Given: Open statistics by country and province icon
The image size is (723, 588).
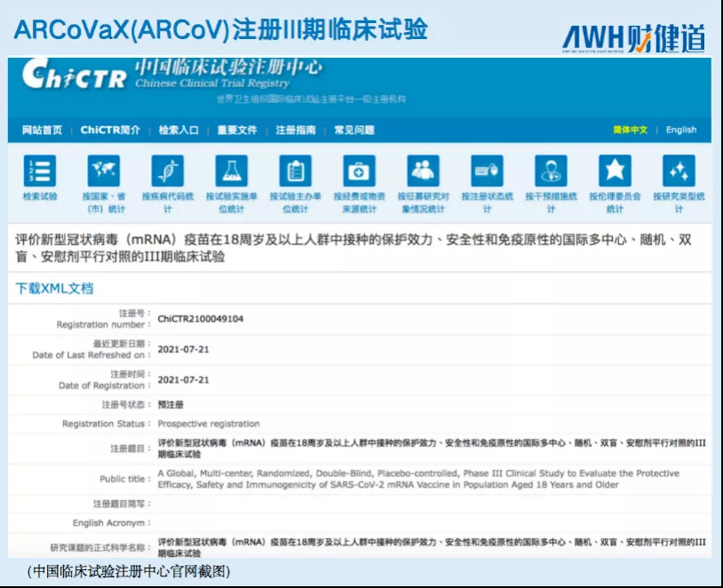Looking at the screenshot, I should pos(104,171).
